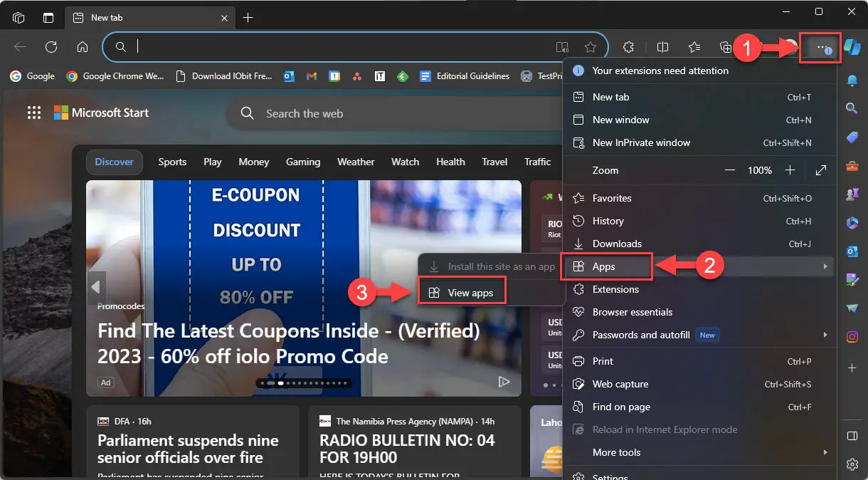
Task: Refresh the page
Action: coord(51,47)
